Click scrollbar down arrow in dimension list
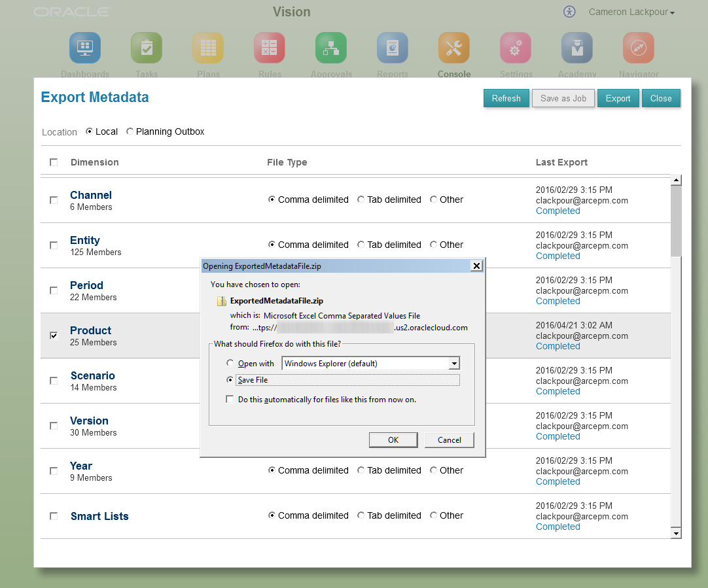The width and height of the screenshot is (708, 588). pos(676,534)
